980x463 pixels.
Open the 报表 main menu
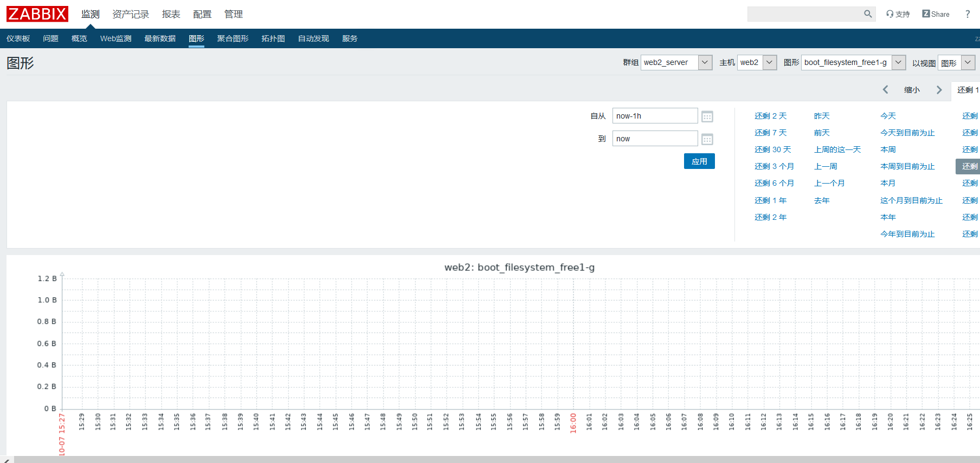[171, 14]
